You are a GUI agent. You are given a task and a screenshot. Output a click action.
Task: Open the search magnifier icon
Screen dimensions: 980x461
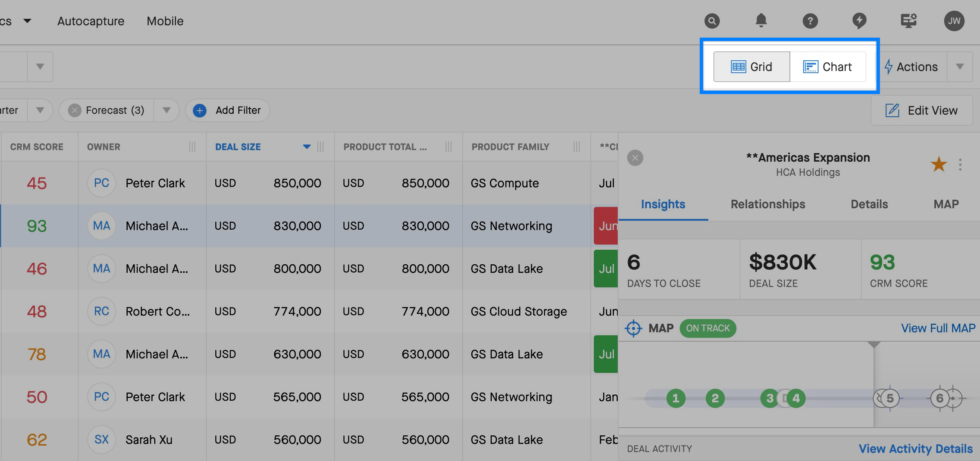[712, 21]
